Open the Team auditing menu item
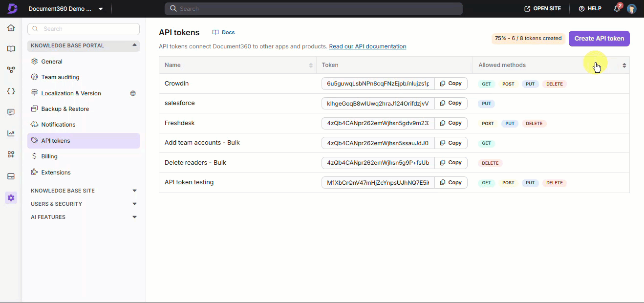 (x=60, y=77)
